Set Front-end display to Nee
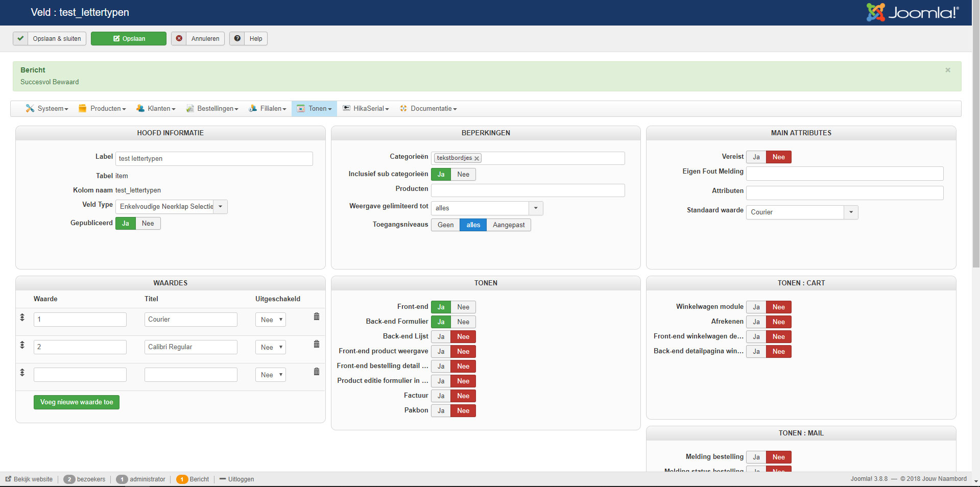Viewport: 980px width, 487px height. coord(463,307)
